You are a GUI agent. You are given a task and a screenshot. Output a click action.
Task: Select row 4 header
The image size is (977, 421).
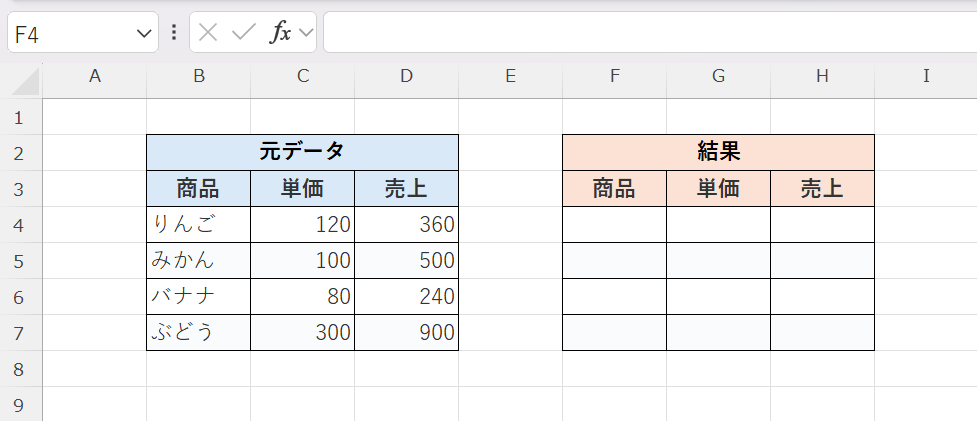[x=19, y=225]
